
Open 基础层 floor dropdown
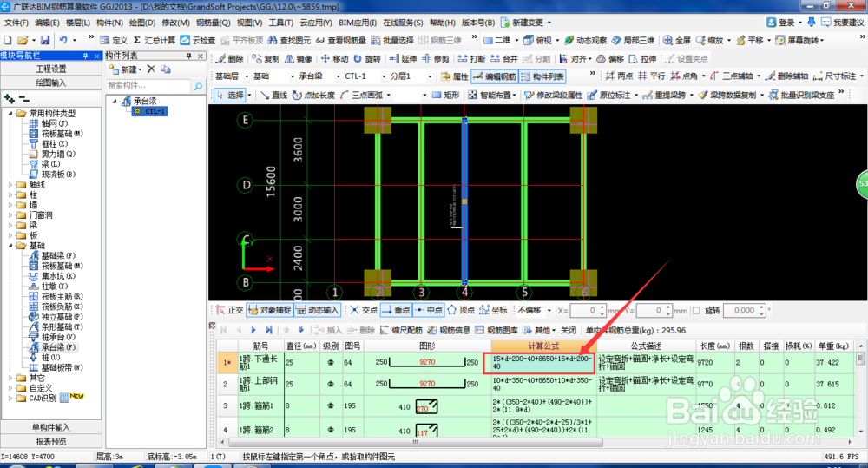[x=247, y=76]
